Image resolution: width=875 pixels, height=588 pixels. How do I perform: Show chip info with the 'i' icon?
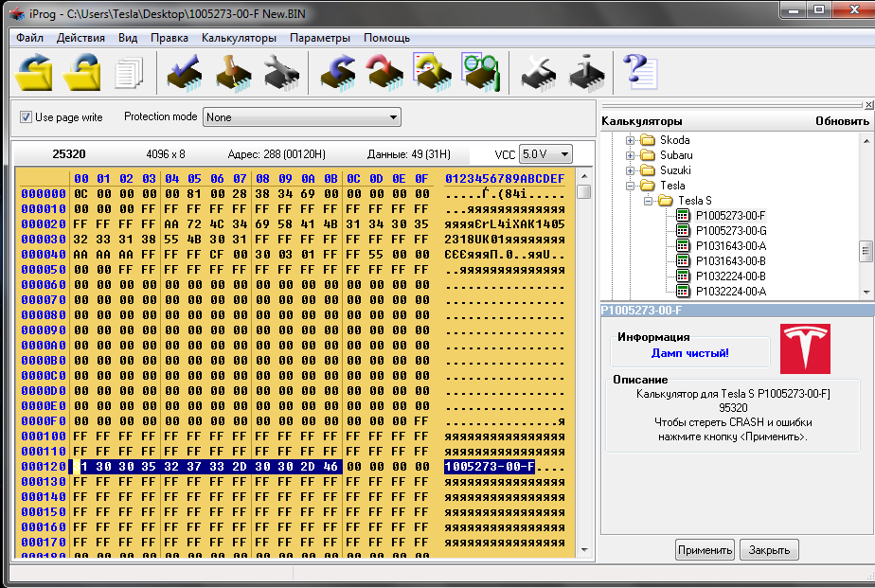click(586, 73)
